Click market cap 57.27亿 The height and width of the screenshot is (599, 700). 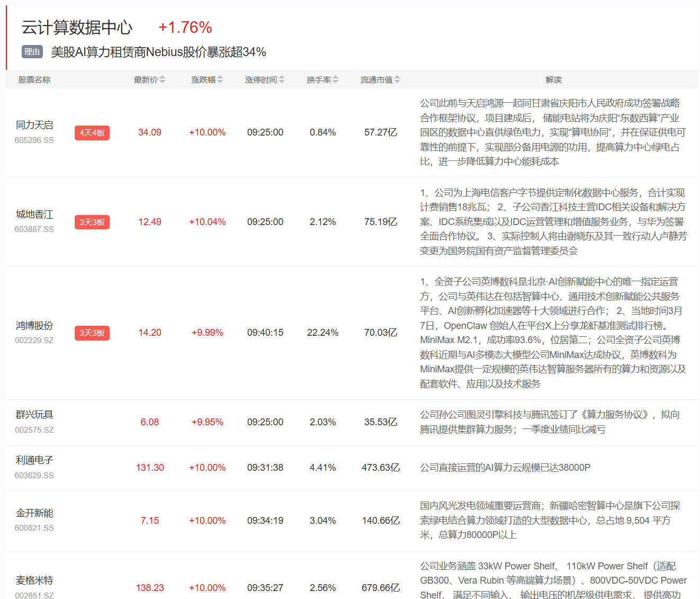[x=381, y=132]
